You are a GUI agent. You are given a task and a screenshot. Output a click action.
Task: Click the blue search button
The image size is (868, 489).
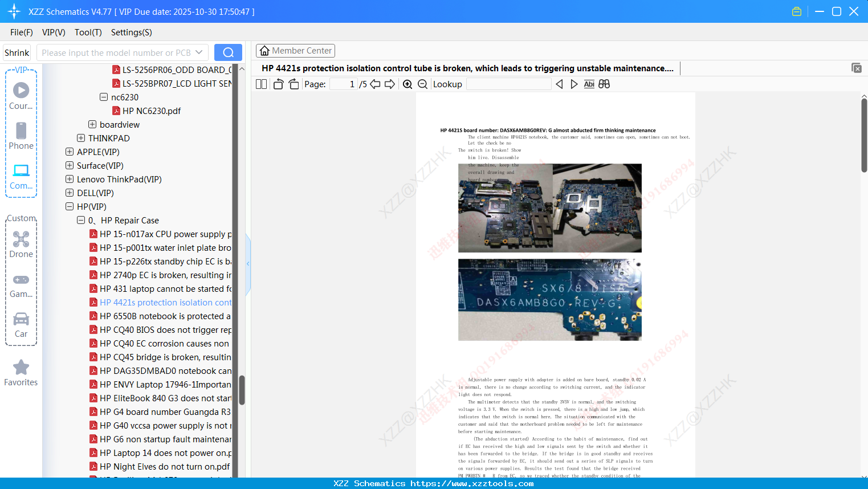228,52
